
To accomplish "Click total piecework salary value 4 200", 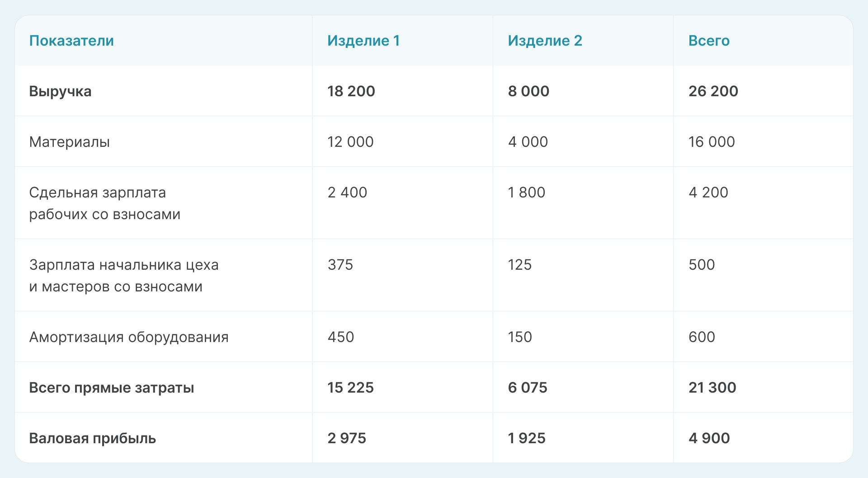I will point(708,192).
